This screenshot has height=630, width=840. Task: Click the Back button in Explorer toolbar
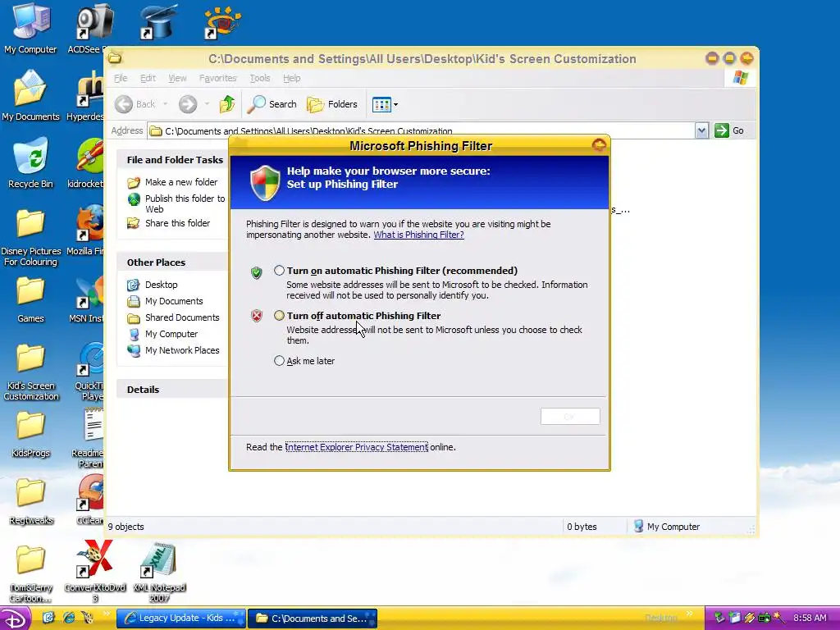coord(135,104)
